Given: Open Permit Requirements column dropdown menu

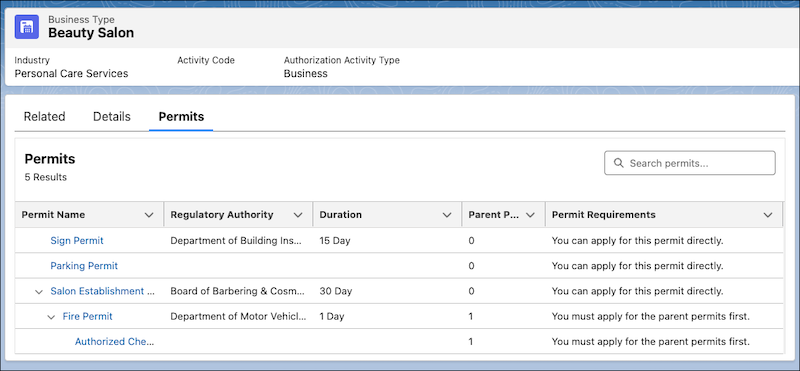Looking at the screenshot, I should click(x=768, y=215).
